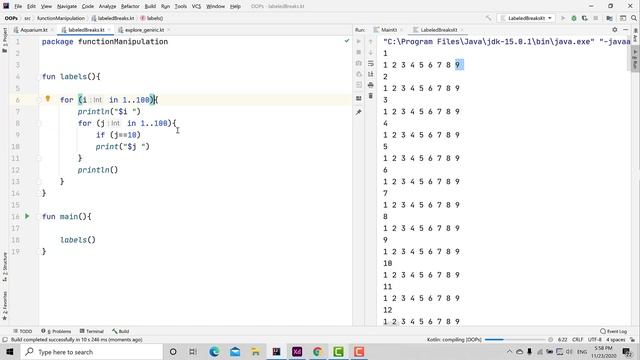This screenshot has height=360, width=640.
Task: Click the Build hammer icon in top toolbar
Action: (x=488, y=18)
